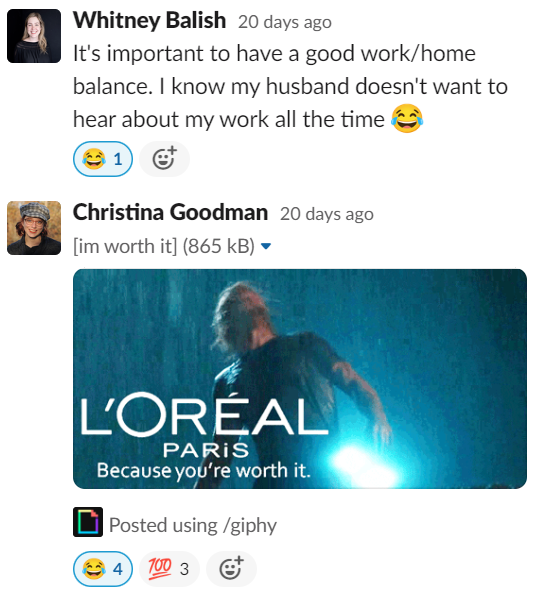Open Whitney Balish's profile picture
Screen dimensions: 549x599
point(34,36)
